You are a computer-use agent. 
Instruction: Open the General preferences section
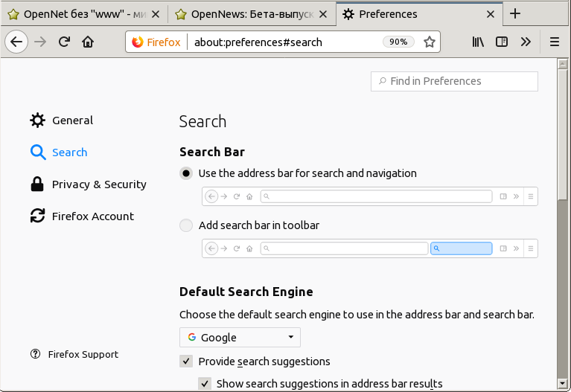click(x=71, y=121)
